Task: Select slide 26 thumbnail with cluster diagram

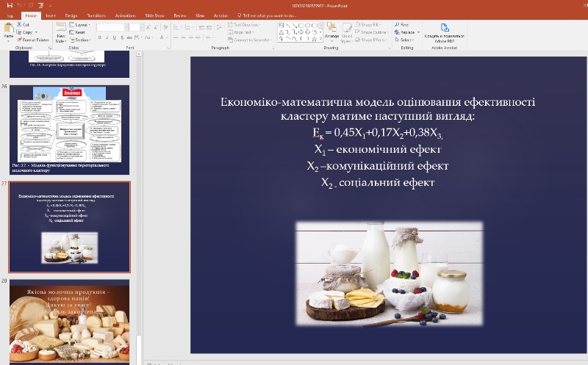Action: click(69, 130)
